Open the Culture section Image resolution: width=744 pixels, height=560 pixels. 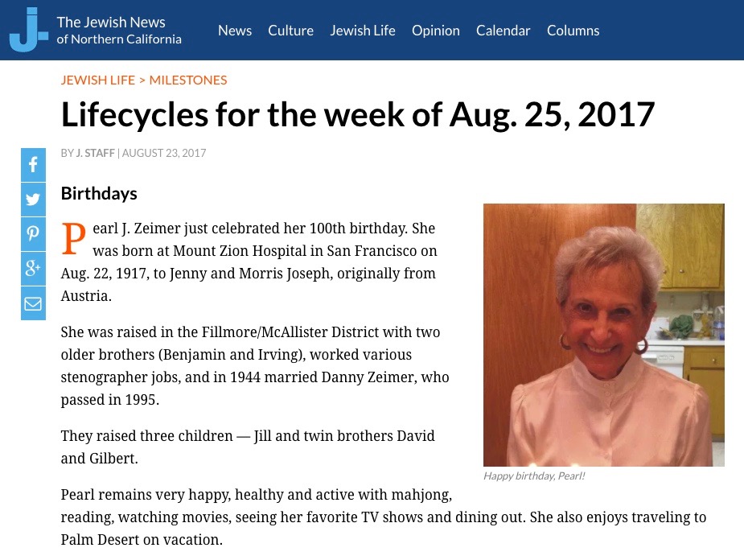point(290,31)
